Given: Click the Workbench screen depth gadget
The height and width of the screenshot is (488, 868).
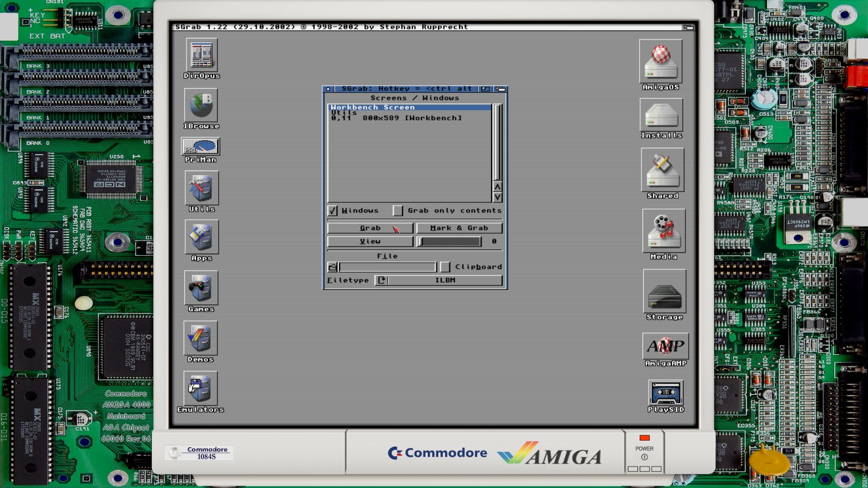Looking at the screenshot, I should click(x=688, y=27).
